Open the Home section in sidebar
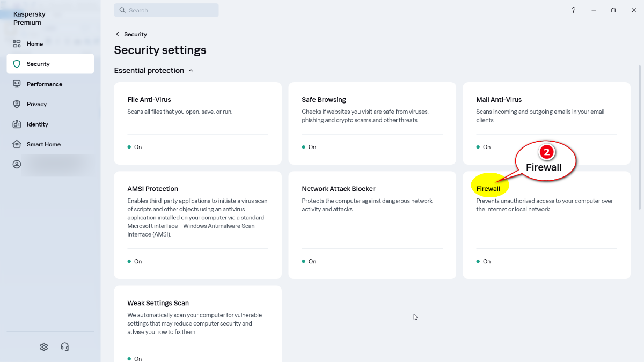 (50, 44)
